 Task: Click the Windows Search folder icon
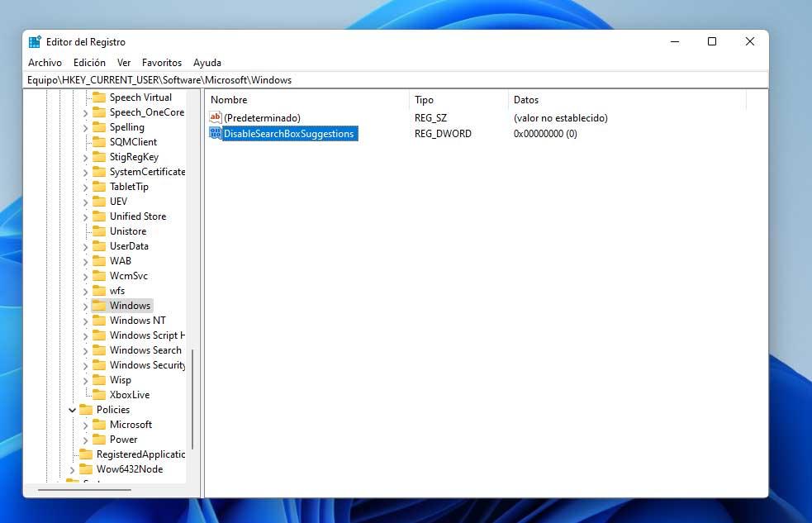(x=99, y=350)
